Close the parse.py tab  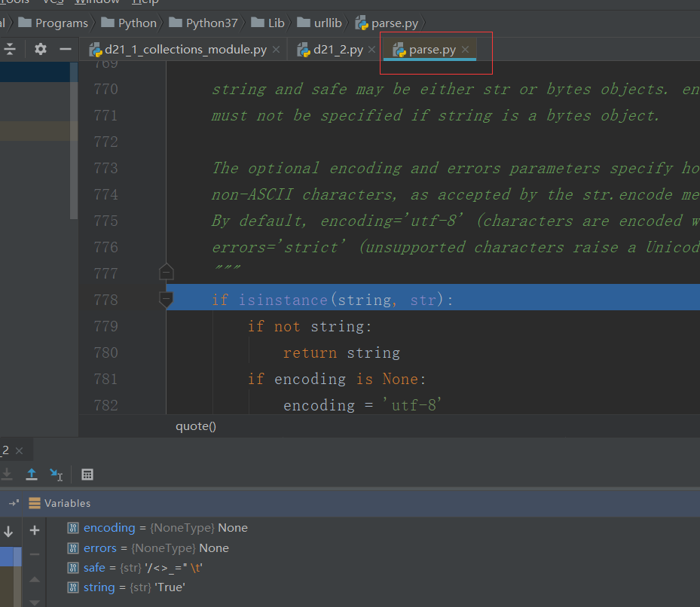pos(466,50)
